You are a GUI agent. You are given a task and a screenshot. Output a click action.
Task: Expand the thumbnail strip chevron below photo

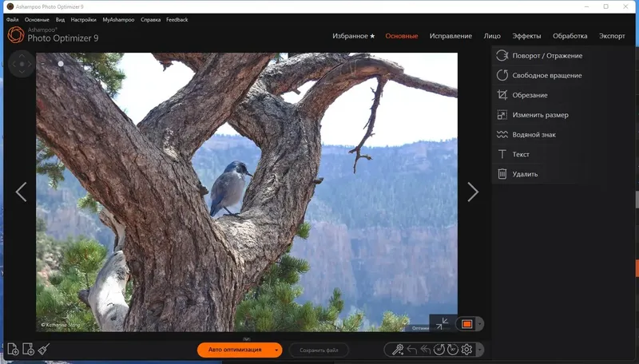247,338
